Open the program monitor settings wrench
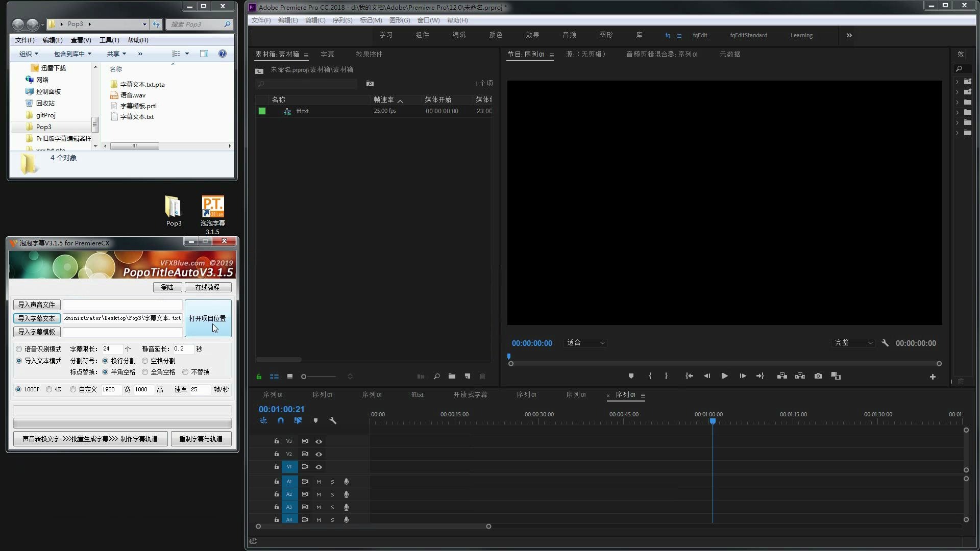This screenshot has width=980, height=551. coord(885,343)
